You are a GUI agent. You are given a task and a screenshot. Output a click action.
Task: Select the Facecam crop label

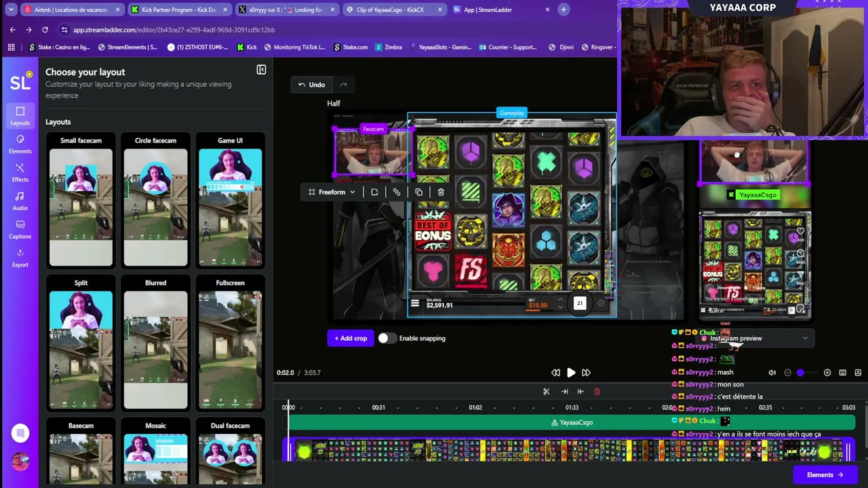373,129
